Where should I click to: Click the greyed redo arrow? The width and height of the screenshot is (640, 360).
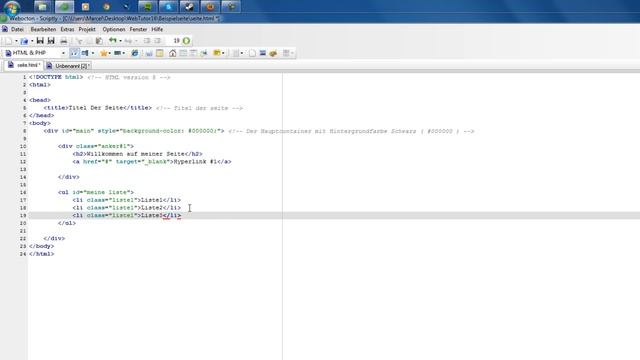[128, 41]
